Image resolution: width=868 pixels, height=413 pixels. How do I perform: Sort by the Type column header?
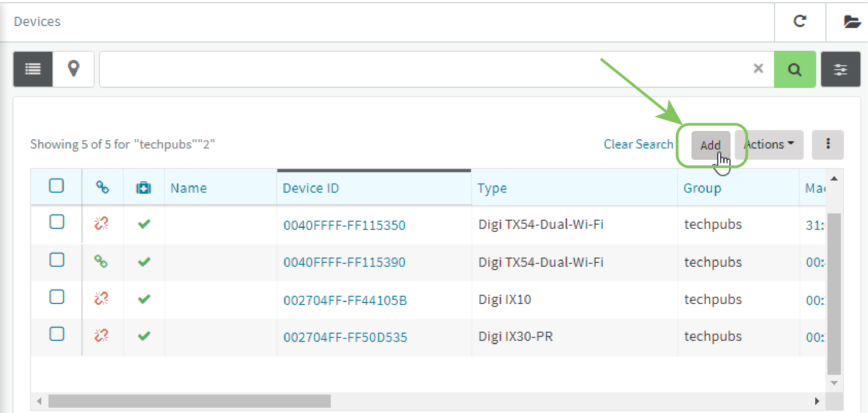point(492,188)
